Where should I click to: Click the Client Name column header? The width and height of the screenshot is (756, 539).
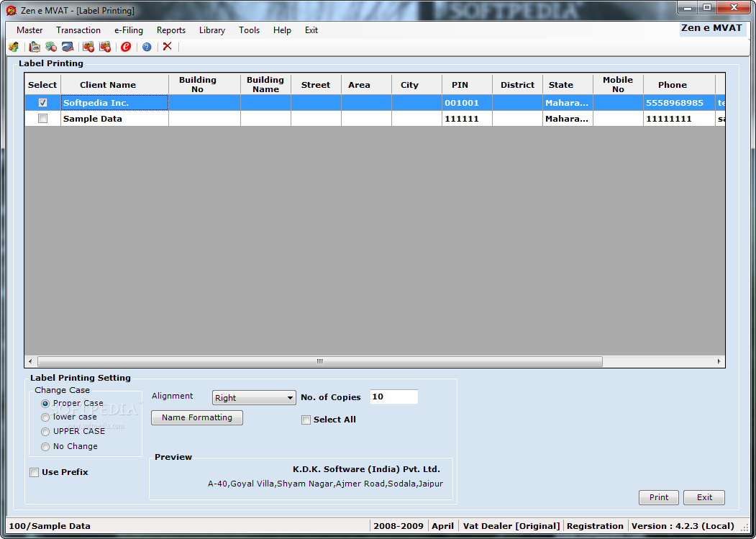115,84
